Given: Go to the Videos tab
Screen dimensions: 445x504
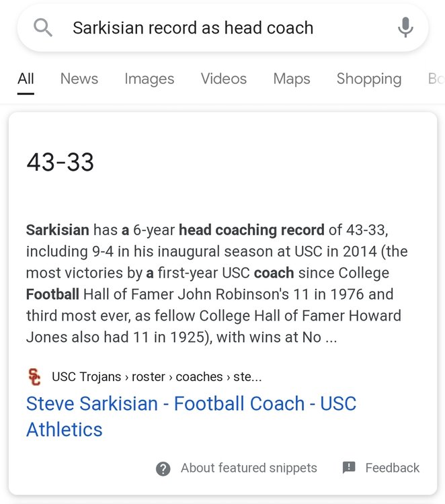Looking at the screenshot, I should point(224,79).
